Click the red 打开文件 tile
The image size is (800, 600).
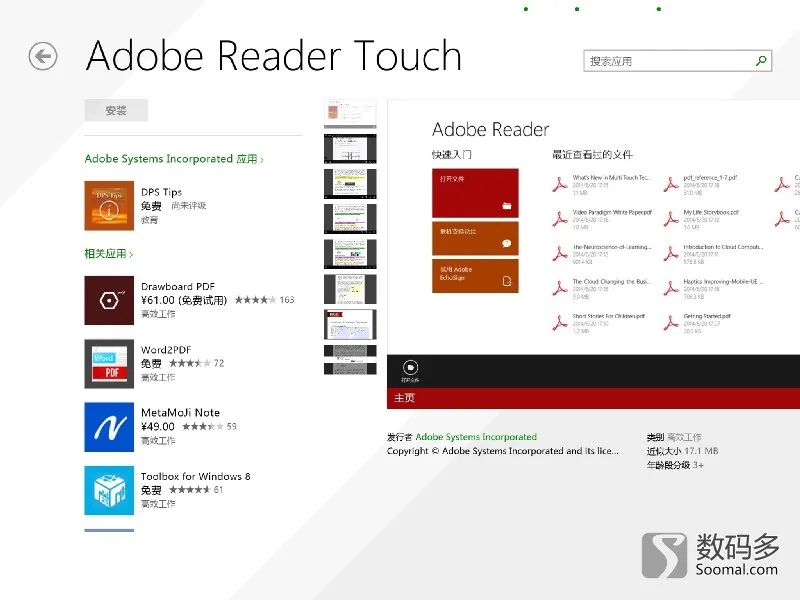pos(476,193)
